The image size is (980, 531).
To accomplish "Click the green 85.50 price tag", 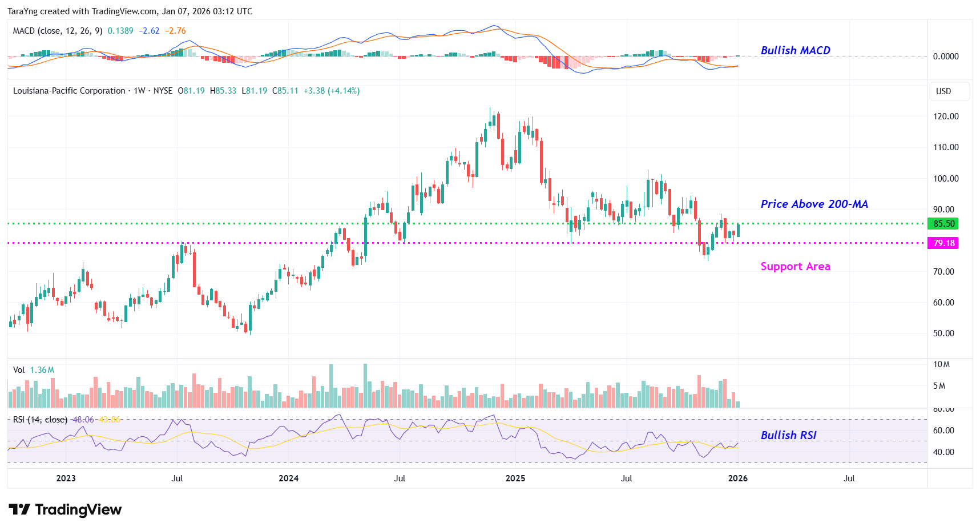I will [x=943, y=224].
